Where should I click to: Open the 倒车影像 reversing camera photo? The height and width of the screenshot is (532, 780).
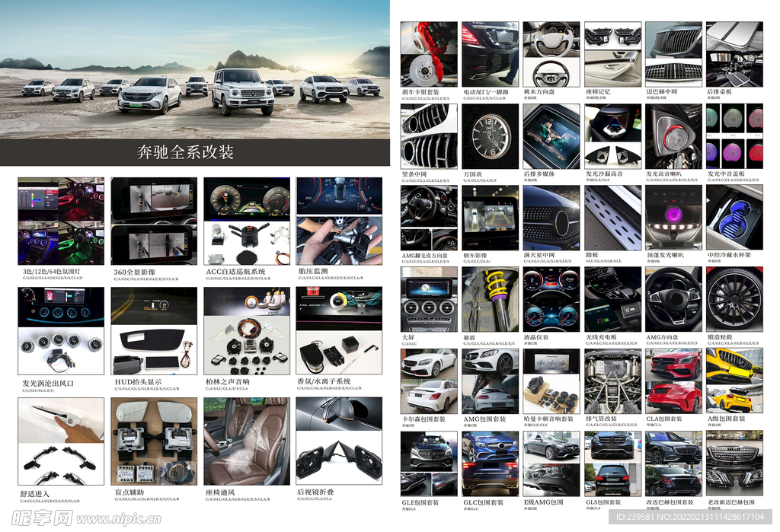coord(490,218)
